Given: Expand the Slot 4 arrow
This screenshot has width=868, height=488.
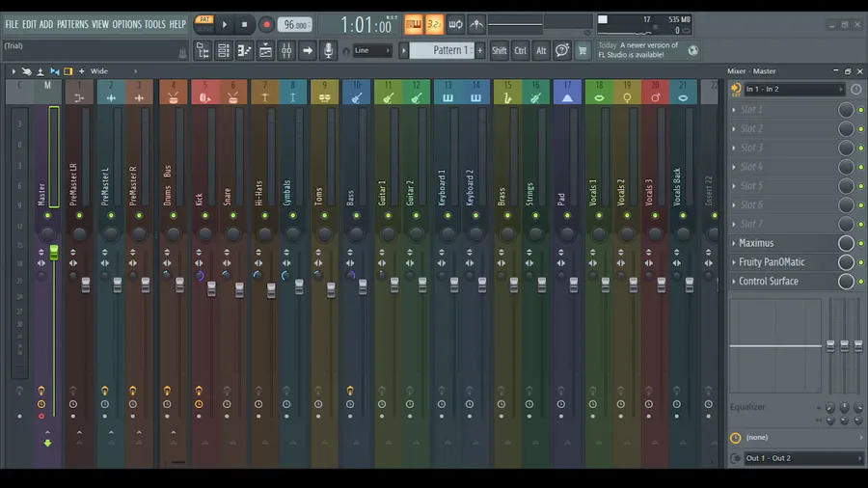Looking at the screenshot, I should 734,167.
